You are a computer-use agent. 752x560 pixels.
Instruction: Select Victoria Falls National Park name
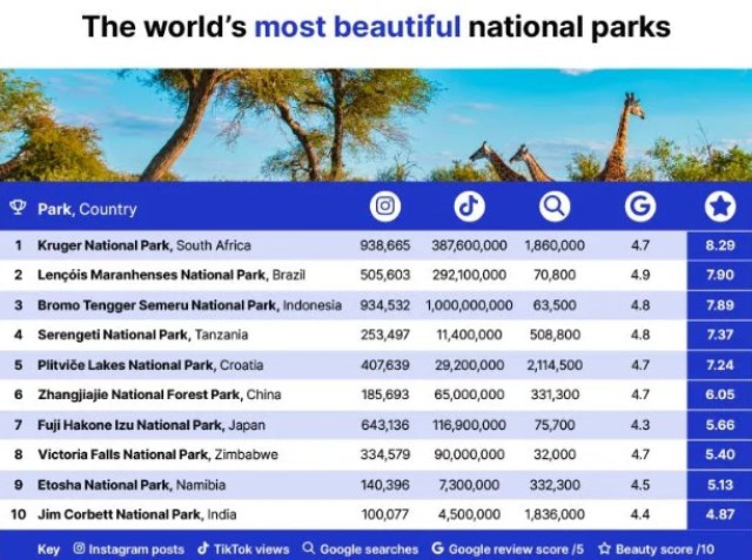coord(158,454)
